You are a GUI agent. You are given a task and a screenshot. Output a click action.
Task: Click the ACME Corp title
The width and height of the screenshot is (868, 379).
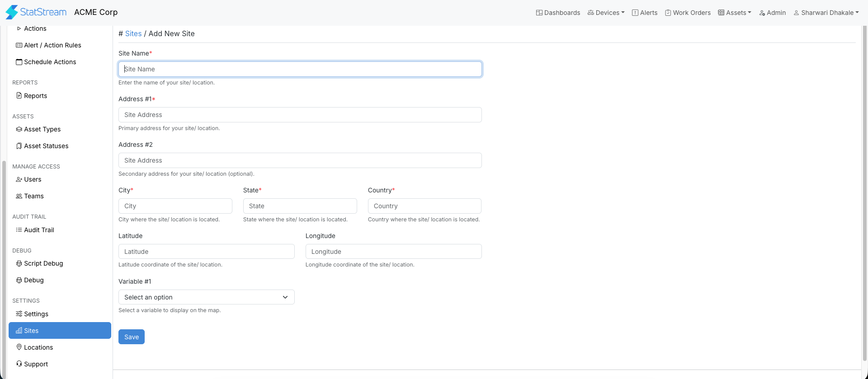click(96, 12)
